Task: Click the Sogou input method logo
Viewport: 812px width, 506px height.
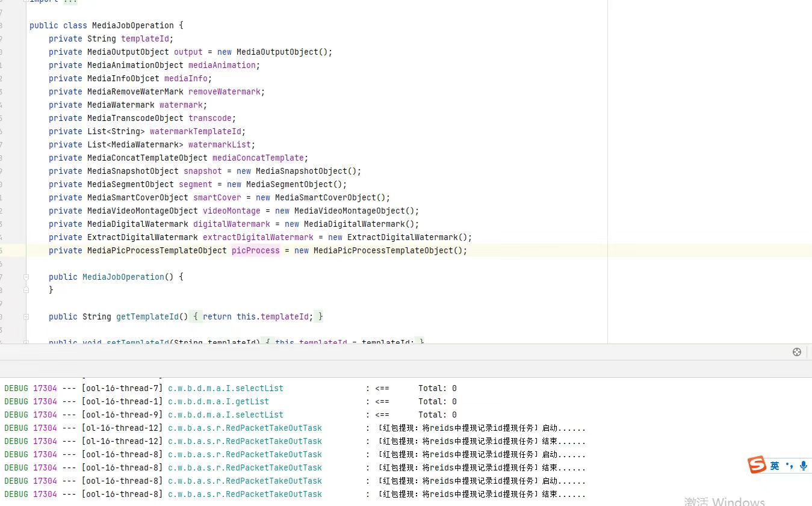Action: click(757, 465)
